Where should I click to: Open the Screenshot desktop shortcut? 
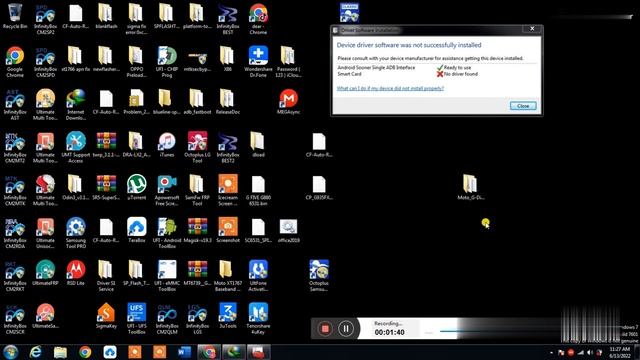coord(228,230)
